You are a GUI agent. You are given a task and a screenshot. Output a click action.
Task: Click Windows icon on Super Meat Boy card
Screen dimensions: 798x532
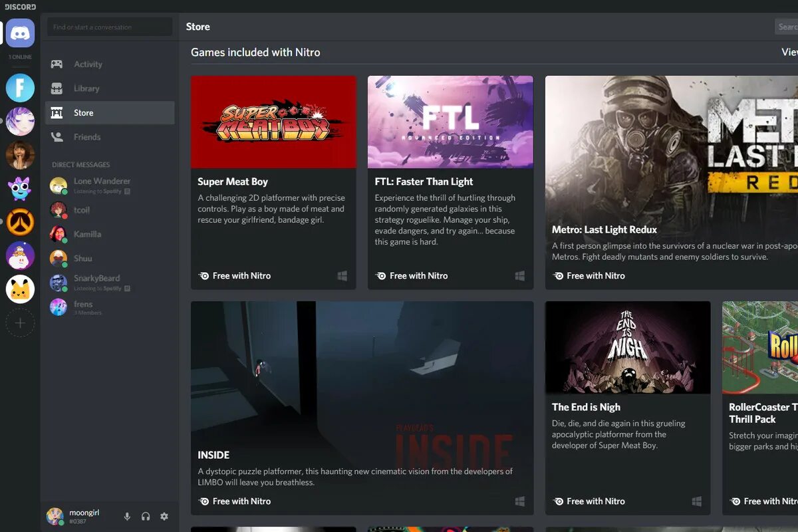(342, 276)
